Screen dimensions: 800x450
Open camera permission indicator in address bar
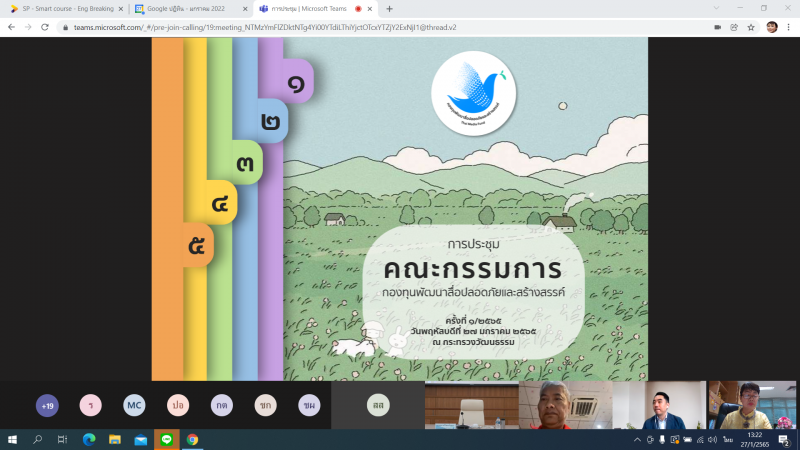click(x=717, y=28)
